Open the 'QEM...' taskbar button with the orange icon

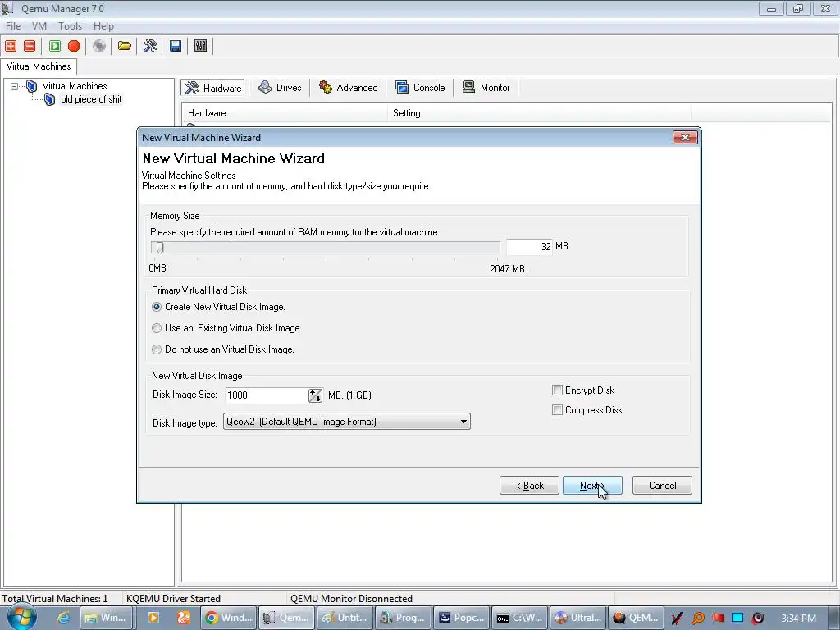(637, 618)
